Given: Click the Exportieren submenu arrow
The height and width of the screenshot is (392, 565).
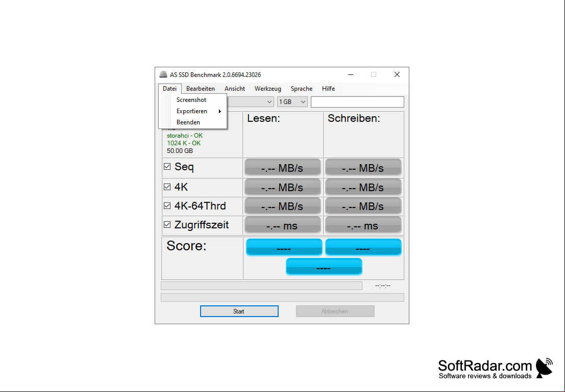Looking at the screenshot, I should [x=220, y=111].
